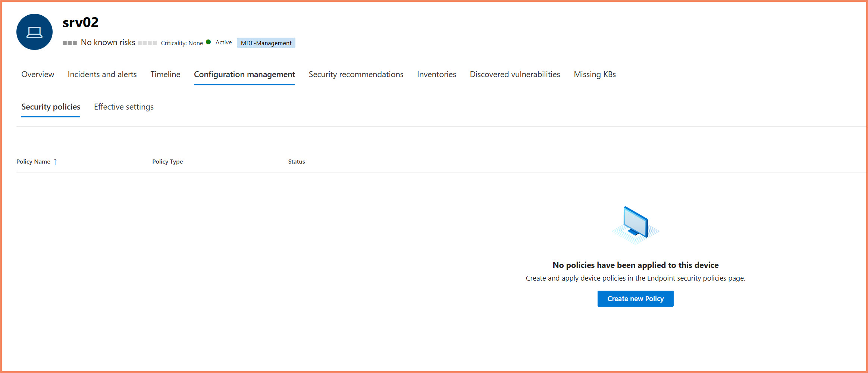The height and width of the screenshot is (373, 868).
Task: Select the Configuration management tab
Action: [244, 75]
